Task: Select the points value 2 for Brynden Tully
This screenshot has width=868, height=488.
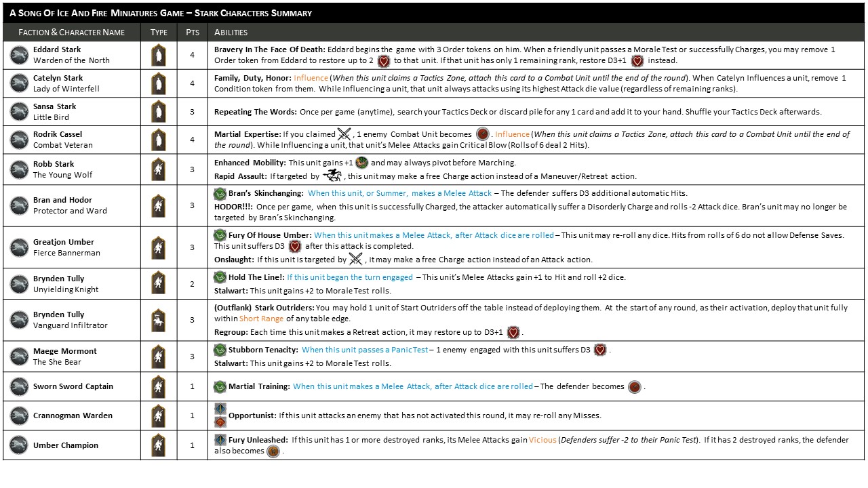Action: (192, 283)
